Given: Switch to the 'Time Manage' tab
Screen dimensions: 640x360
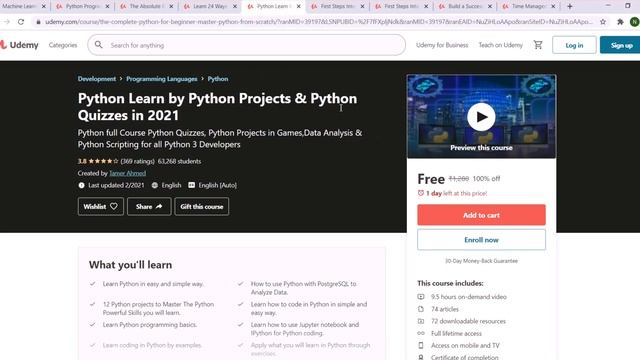Looking at the screenshot, I should click(x=528, y=7).
